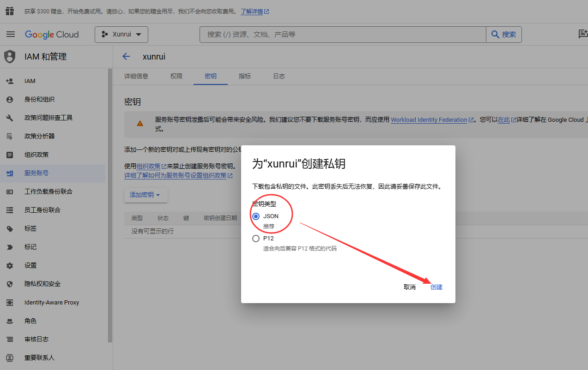The image size is (588, 370).
Task: Click 创建 to create the private key
Action: (x=436, y=287)
